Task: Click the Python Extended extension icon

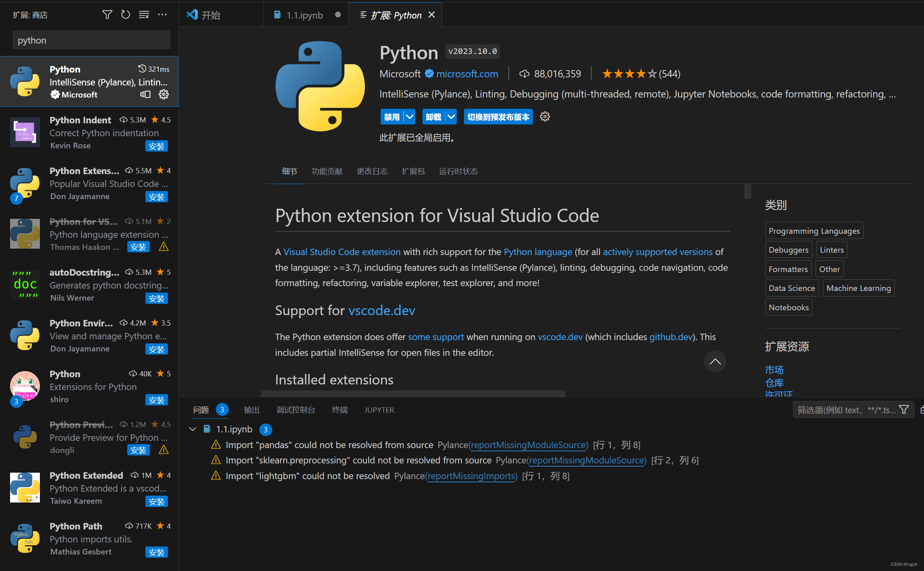Action: pos(25,488)
